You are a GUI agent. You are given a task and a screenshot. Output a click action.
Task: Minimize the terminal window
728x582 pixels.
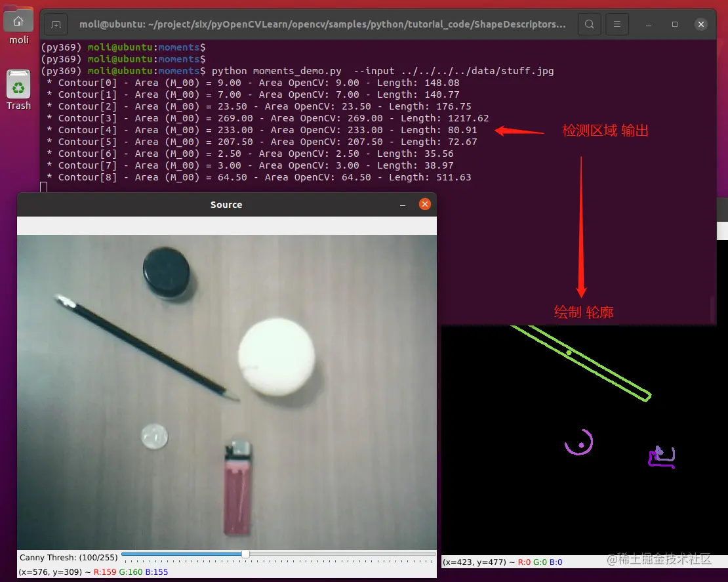click(649, 25)
